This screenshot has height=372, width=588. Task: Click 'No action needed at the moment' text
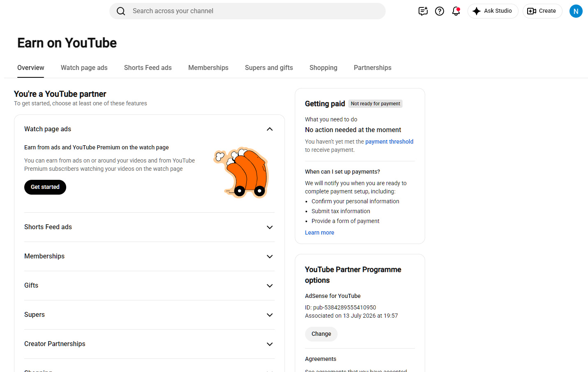pyautogui.click(x=353, y=130)
